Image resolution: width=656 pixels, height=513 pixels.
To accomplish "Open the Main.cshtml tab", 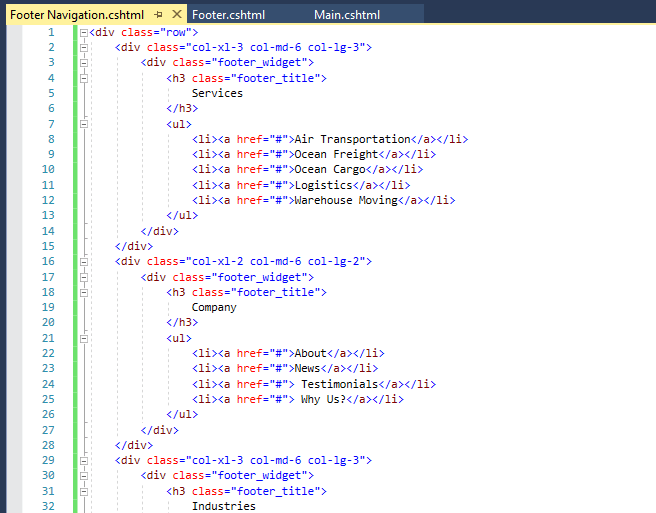I will coord(346,15).
